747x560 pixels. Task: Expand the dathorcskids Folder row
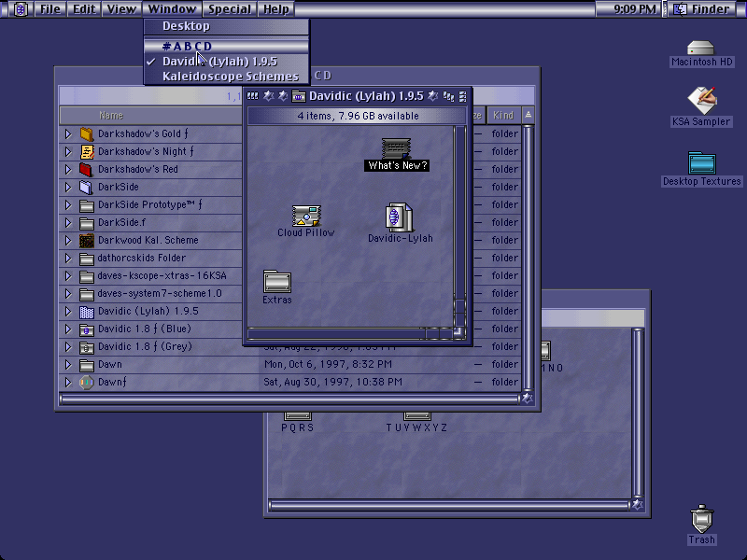point(68,259)
